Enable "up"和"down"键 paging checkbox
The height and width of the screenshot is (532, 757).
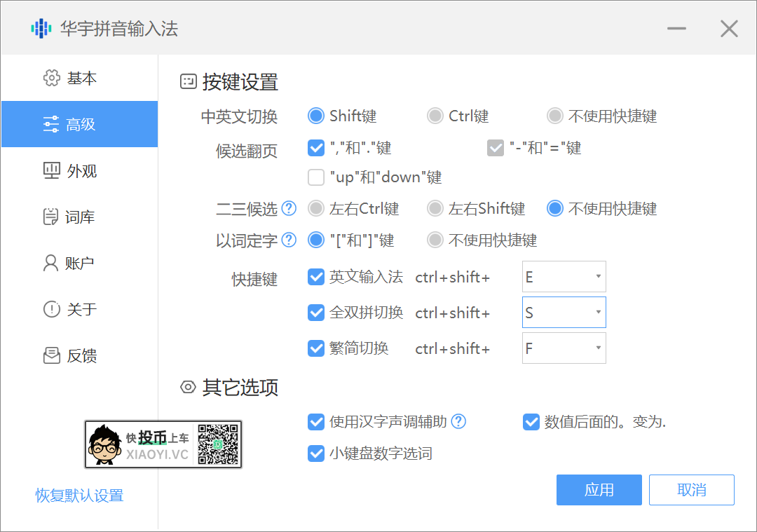pyautogui.click(x=316, y=177)
